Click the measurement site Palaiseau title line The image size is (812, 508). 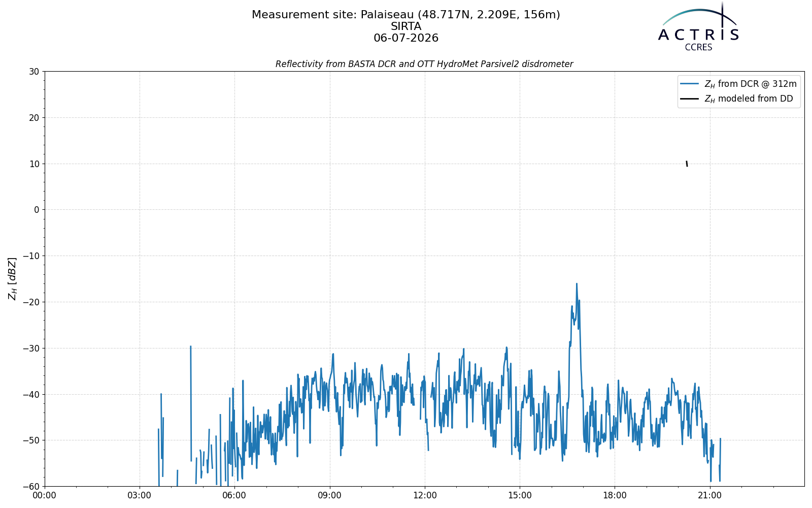click(x=406, y=15)
